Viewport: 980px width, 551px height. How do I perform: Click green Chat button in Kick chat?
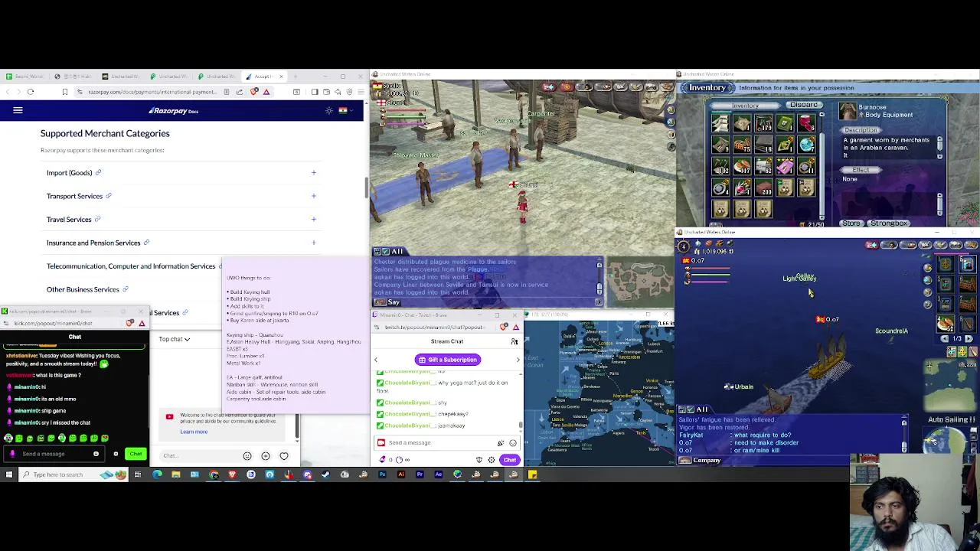pyautogui.click(x=136, y=454)
